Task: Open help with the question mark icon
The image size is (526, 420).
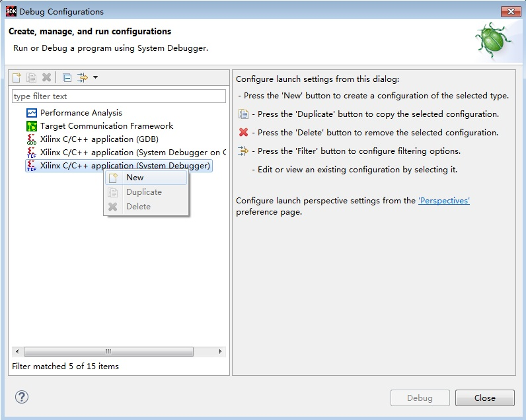Action: [22, 397]
